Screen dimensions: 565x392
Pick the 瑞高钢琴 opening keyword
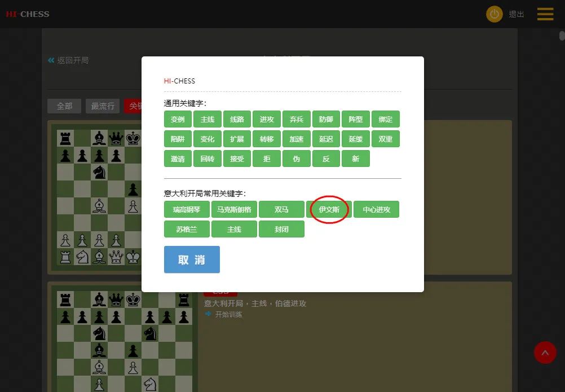(187, 209)
